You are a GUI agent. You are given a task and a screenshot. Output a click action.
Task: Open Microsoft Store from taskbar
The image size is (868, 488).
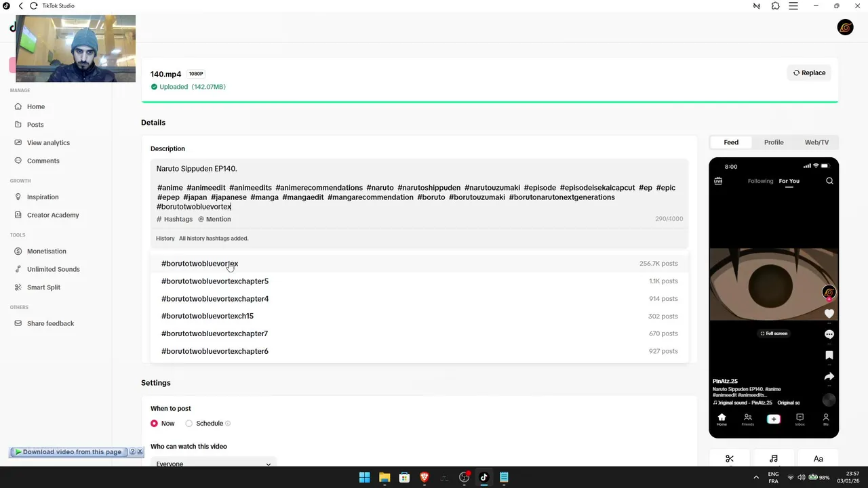point(404,477)
